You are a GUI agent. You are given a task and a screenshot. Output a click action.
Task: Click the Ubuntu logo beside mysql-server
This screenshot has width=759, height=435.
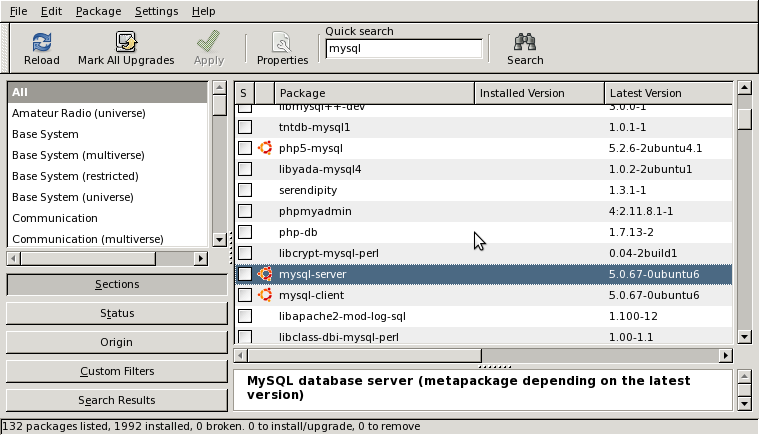(x=265, y=274)
